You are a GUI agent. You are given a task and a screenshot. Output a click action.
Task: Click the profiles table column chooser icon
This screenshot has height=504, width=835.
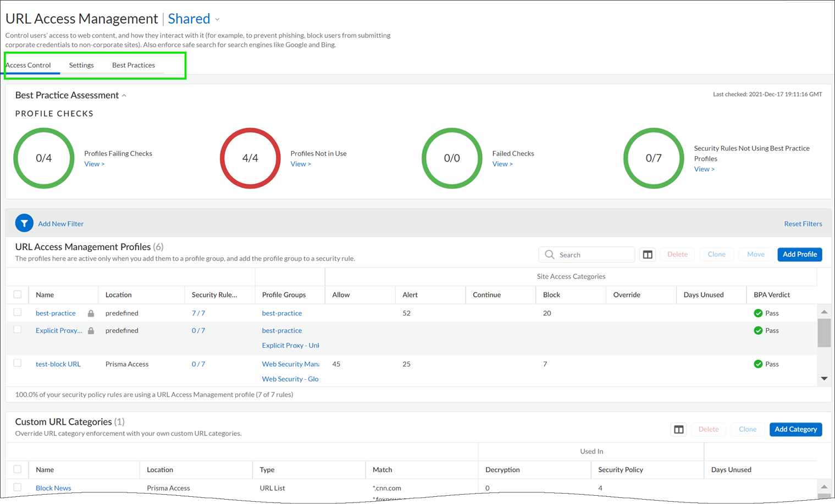(x=648, y=254)
